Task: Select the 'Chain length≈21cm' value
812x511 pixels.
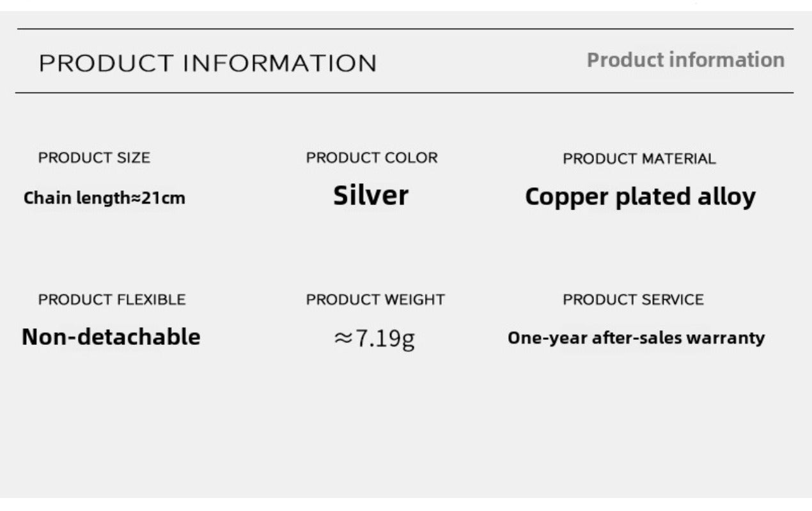Action: pyautogui.click(x=104, y=198)
